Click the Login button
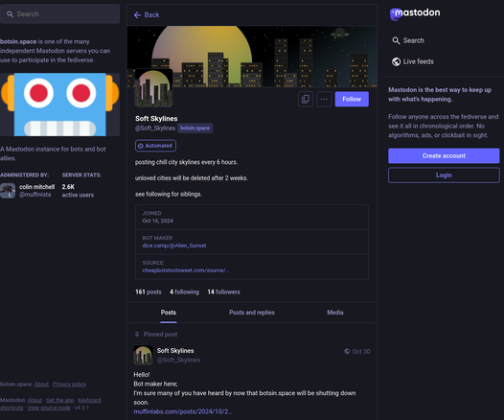This screenshot has width=504, height=420. (444, 175)
